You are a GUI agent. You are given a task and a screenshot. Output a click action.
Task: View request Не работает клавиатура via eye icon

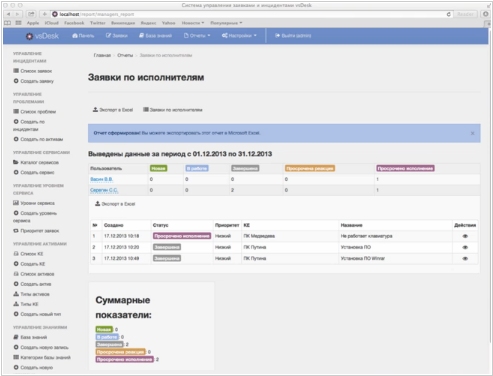coord(465,236)
